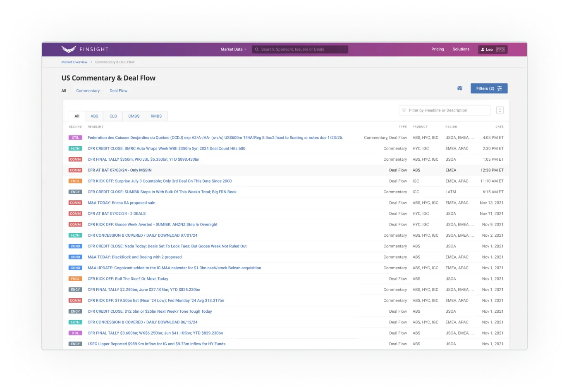Viewport: 569px width, 392px height.
Task: Click the PRO badge in header
Action: click(x=500, y=50)
